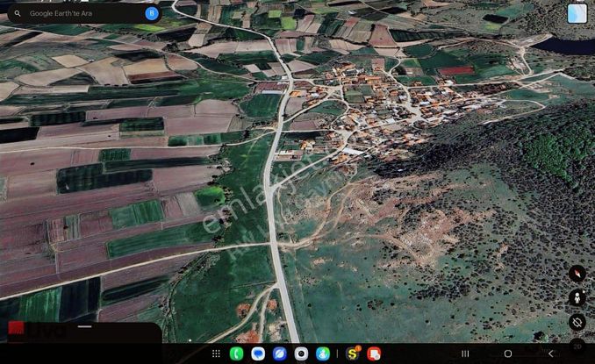The width and height of the screenshot is (595, 364).
Task: Tap the home navigation button
Action: tap(508, 353)
